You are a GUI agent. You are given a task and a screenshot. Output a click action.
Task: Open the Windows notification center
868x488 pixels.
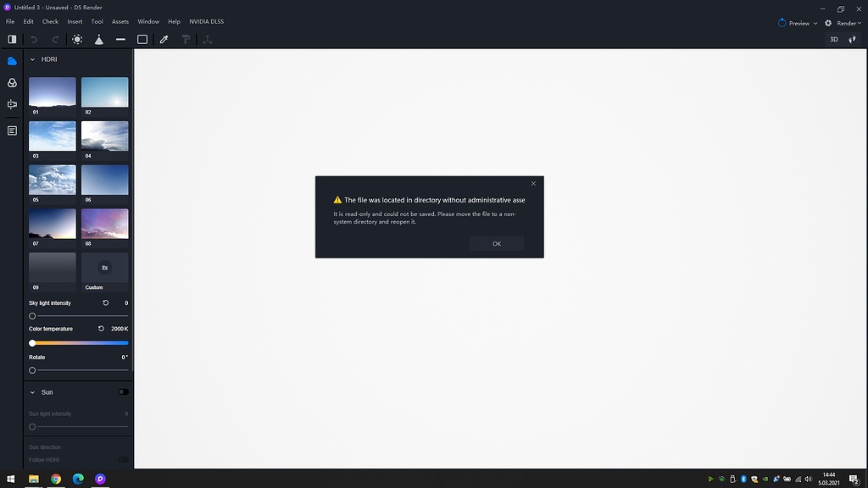854,480
